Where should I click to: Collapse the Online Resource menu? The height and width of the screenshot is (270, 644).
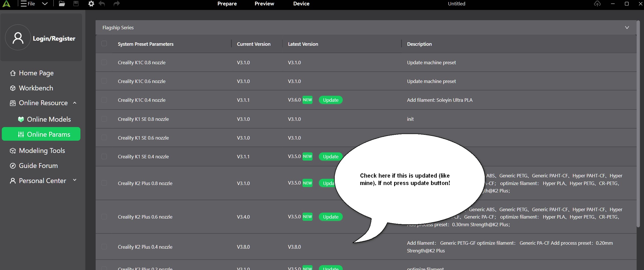pyautogui.click(x=75, y=103)
